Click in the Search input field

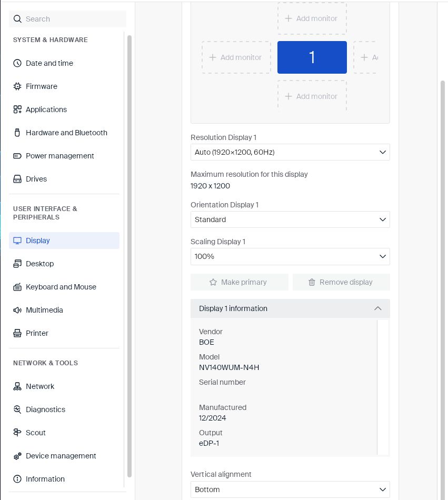coord(67,19)
